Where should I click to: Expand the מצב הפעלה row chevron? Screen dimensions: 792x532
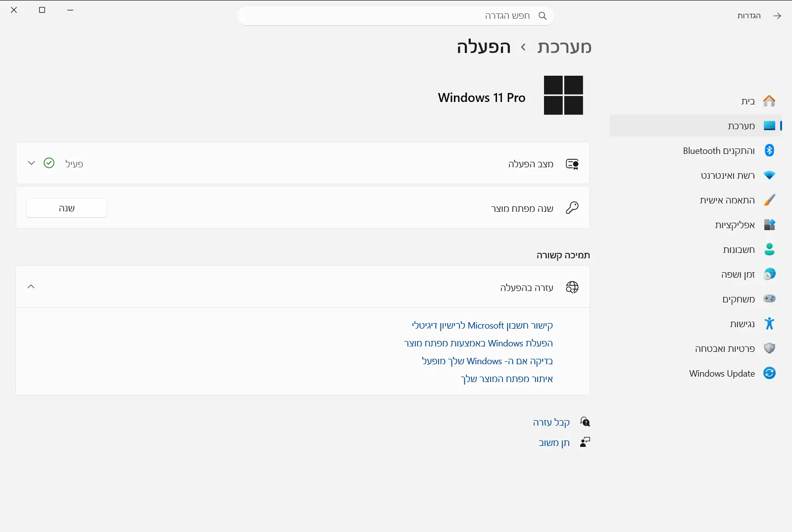[31, 163]
